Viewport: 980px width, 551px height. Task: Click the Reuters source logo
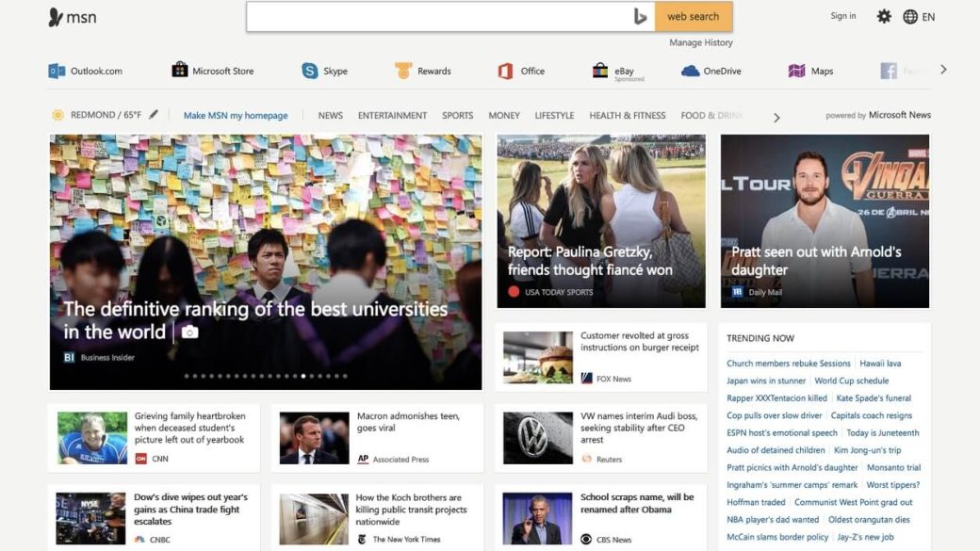click(x=586, y=459)
